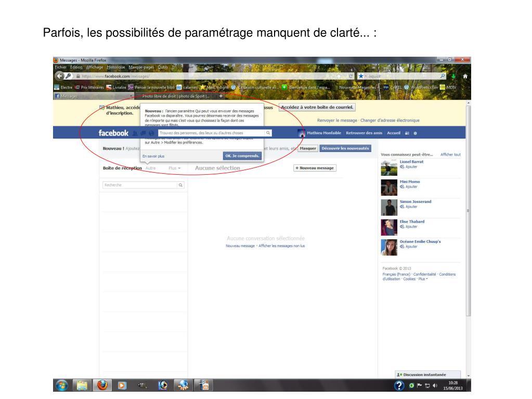Open the Outils menu
Screen dimensions: 532x399
pyautogui.click(x=163, y=67)
